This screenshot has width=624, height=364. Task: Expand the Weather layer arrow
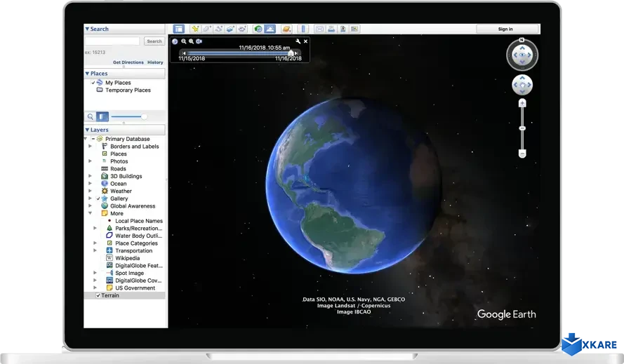tap(90, 191)
